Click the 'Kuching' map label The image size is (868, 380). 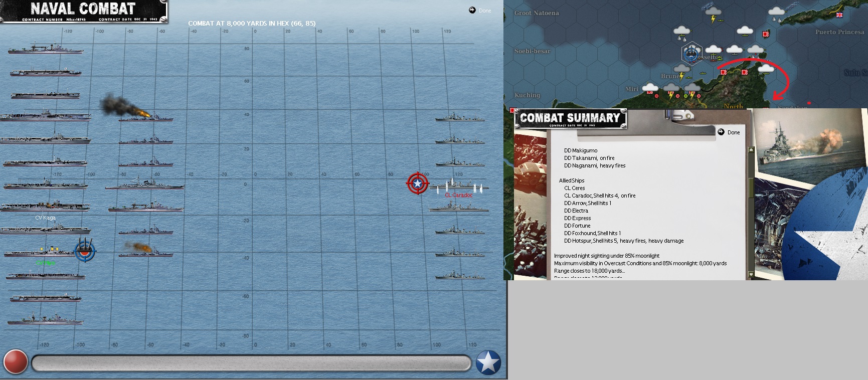click(x=528, y=95)
